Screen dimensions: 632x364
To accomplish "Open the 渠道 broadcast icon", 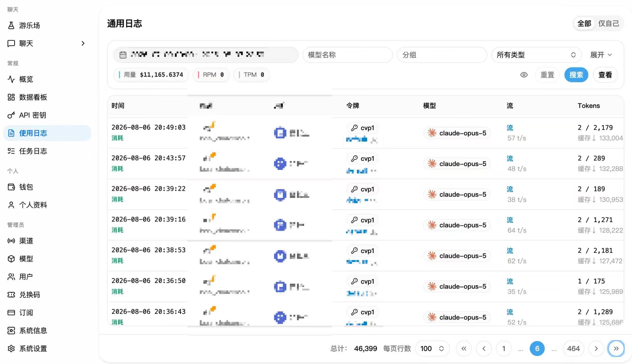I will (x=11, y=241).
